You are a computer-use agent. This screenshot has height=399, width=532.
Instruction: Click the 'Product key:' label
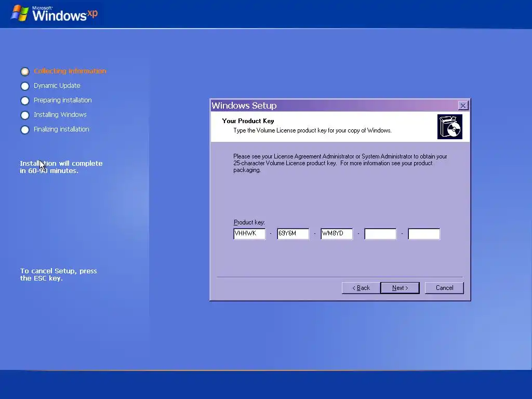[249, 222]
